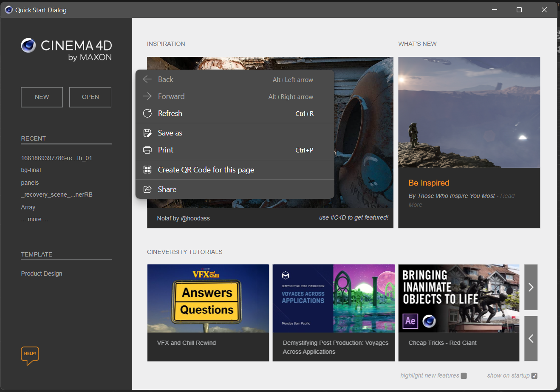Click the Forward arrow icon in context menu

[147, 96]
